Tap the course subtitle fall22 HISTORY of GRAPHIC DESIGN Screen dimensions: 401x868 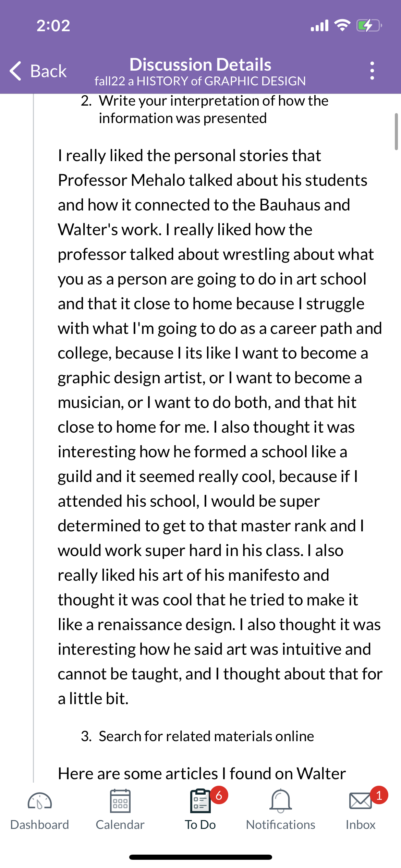tap(200, 81)
